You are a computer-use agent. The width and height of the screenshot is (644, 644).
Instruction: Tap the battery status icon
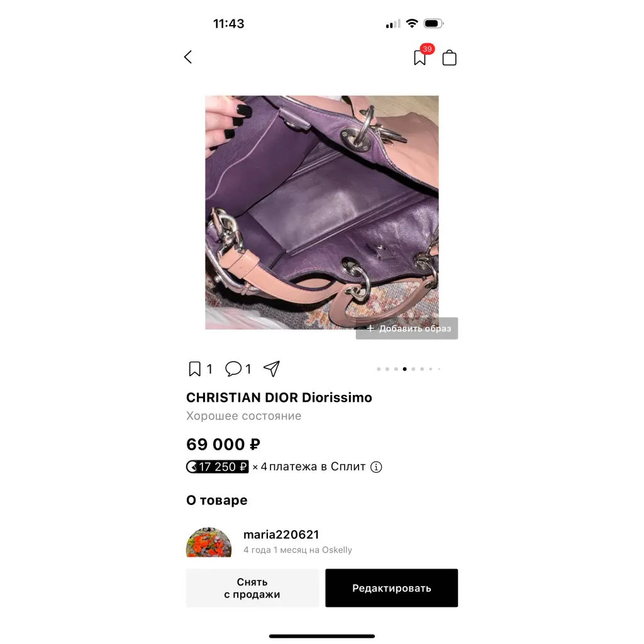coord(434,23)
